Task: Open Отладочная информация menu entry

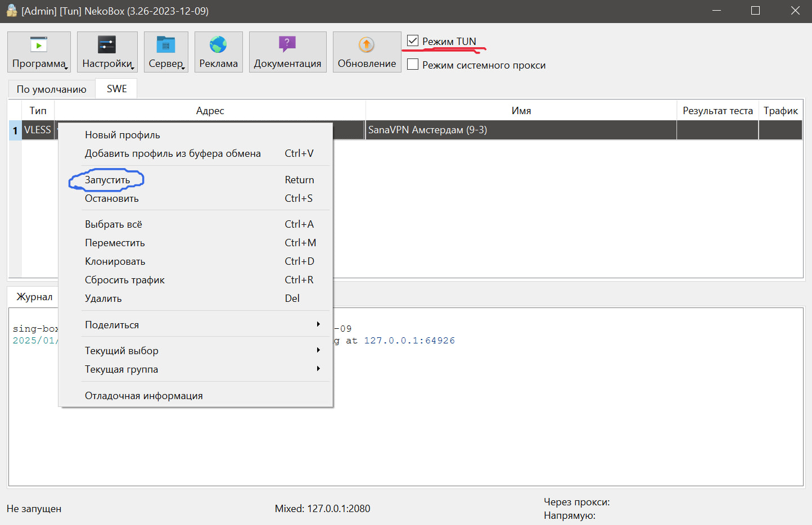Action: 196,396
